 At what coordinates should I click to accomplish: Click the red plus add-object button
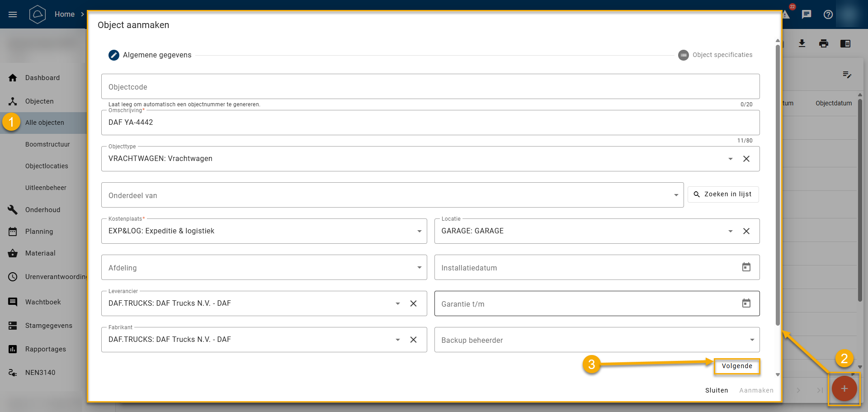pos(844,389)
